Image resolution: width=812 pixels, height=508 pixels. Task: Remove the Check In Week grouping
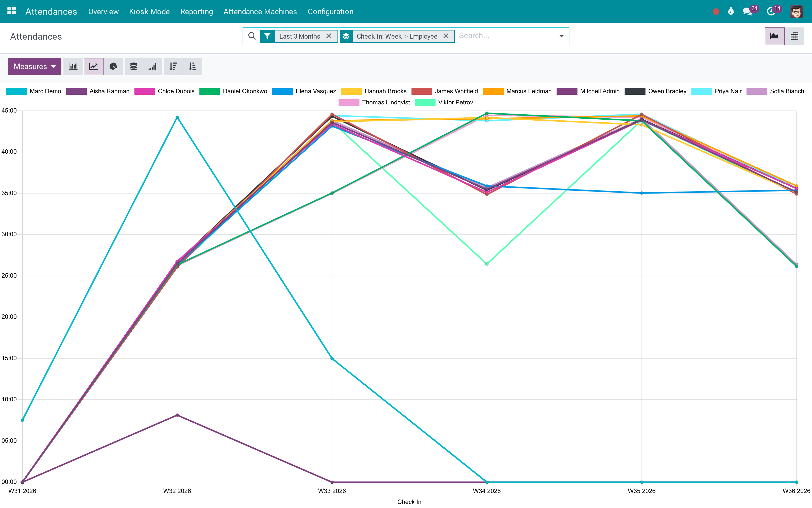coord(446,36)
